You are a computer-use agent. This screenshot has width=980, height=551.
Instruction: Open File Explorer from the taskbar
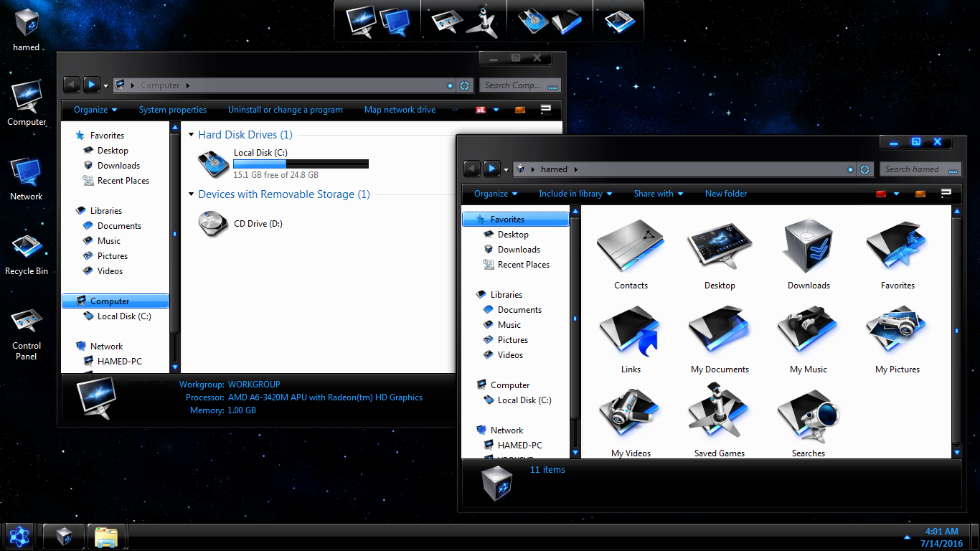tap(106, 537)
